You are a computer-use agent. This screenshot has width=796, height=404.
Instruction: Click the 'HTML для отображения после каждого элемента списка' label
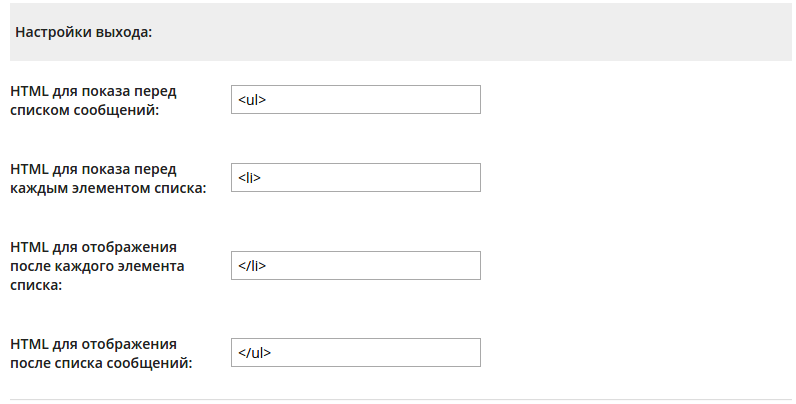pos(99,265)
